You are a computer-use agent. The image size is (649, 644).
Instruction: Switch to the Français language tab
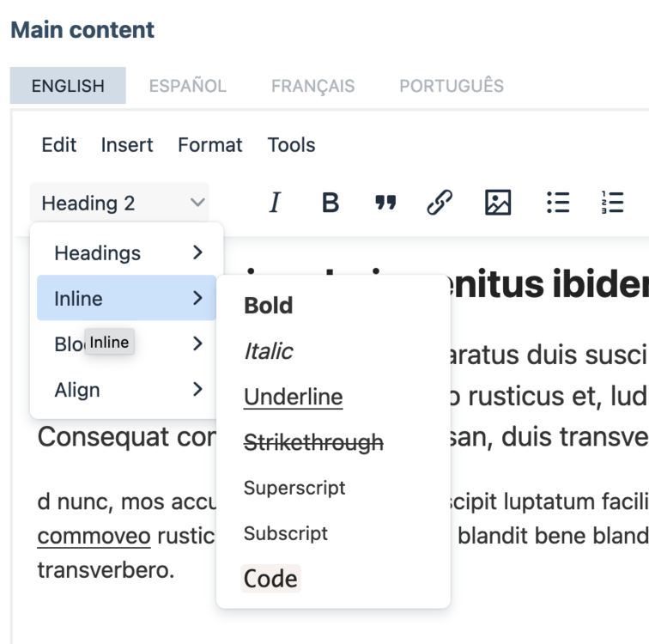312,86
